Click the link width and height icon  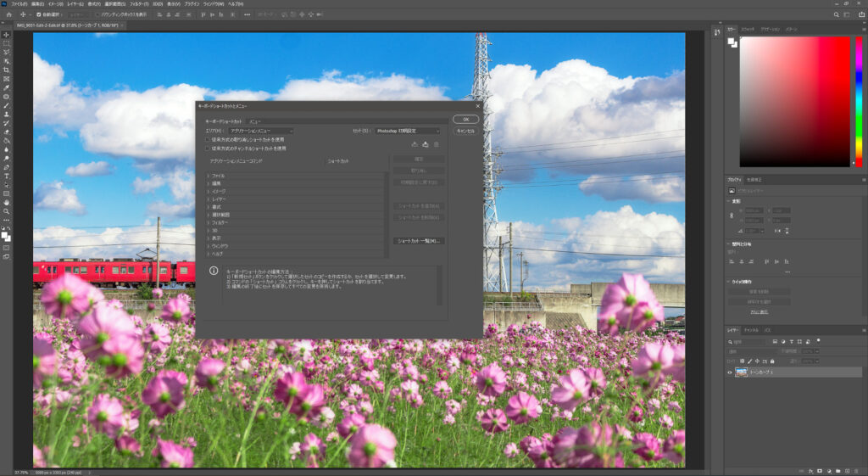[x=732, y=216]
